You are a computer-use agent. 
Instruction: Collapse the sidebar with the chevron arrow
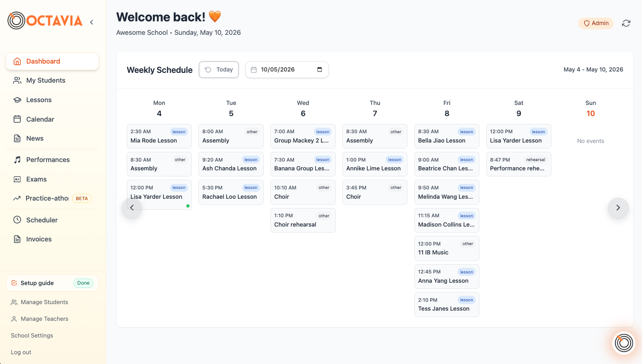click(92, 22)
